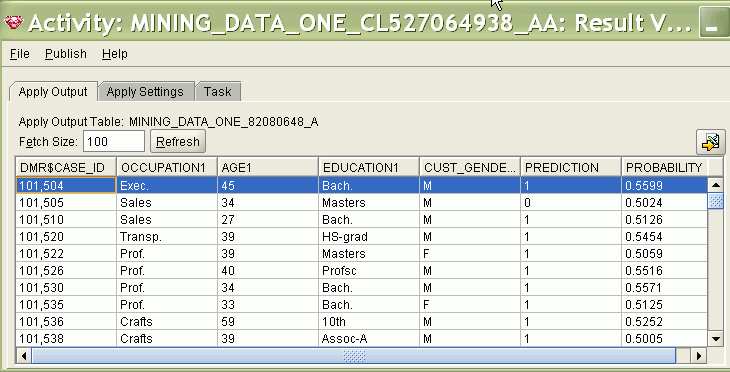730x372 pixels.
Task: Click the vertical scrollbar up arrow
Action: (x=715, y=185)
